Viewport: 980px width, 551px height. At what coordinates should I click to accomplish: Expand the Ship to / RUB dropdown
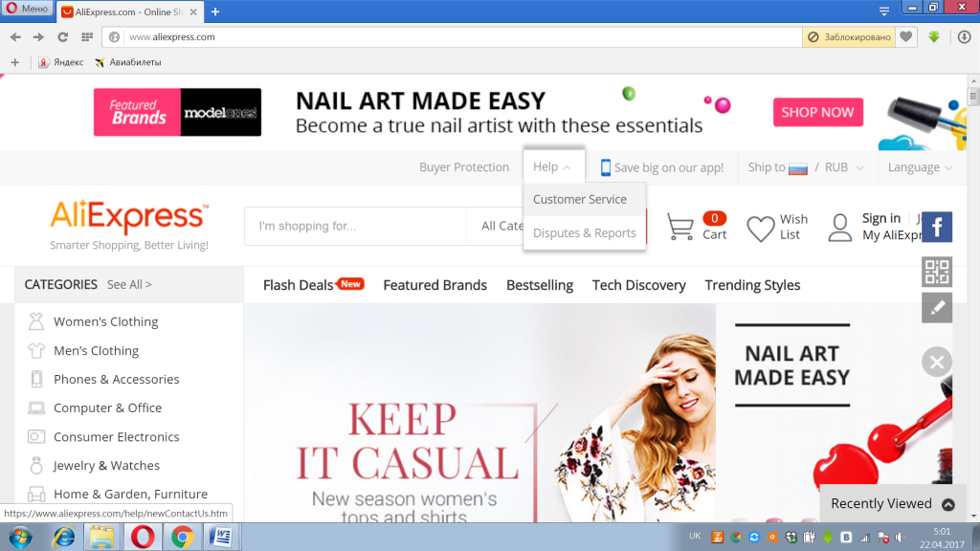[x=806, y=167]
